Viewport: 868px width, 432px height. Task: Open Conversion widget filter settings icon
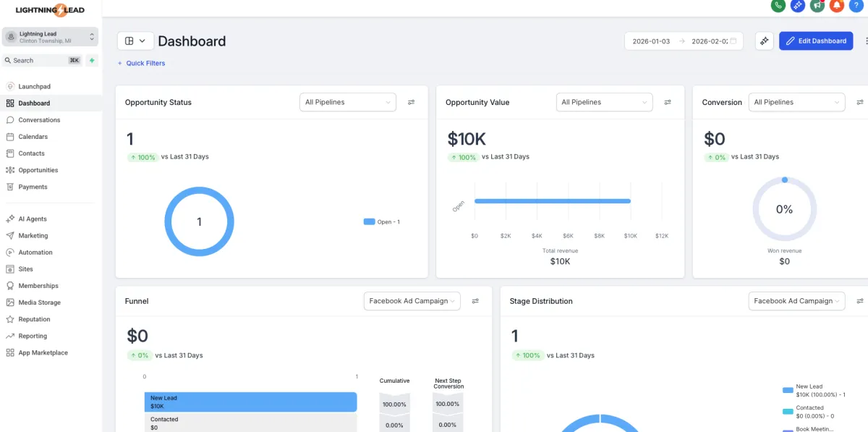coord(860,102)
